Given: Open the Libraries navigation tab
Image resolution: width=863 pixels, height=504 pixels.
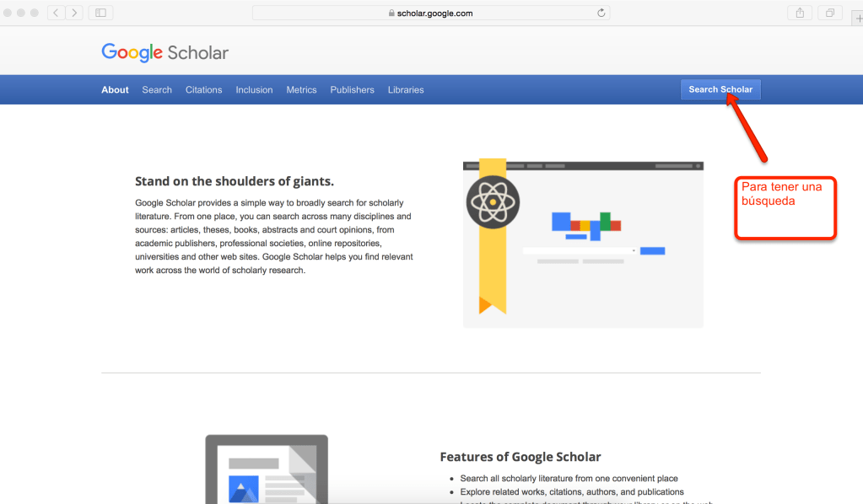Looking at the screenshot, I should (x=406, y=90).
